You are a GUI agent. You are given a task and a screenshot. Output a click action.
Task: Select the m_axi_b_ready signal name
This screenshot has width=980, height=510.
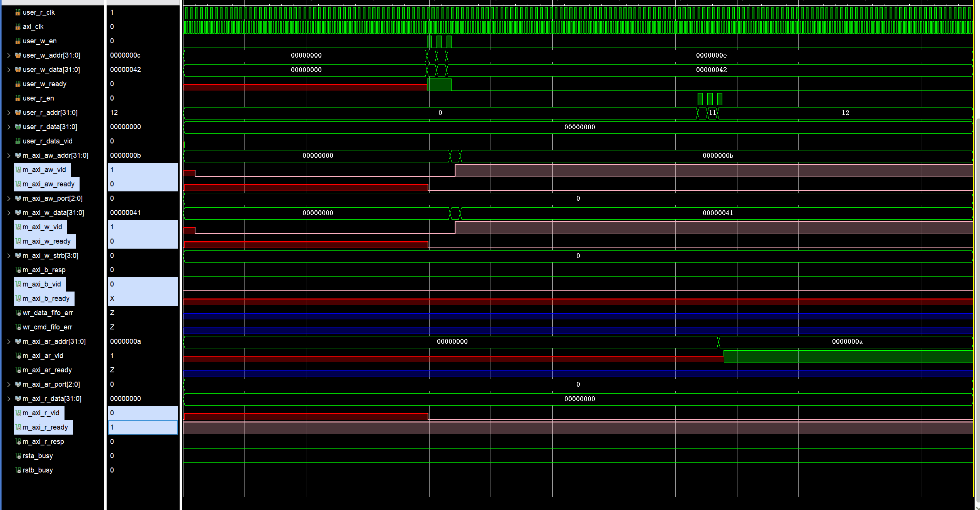pos(46,298)
